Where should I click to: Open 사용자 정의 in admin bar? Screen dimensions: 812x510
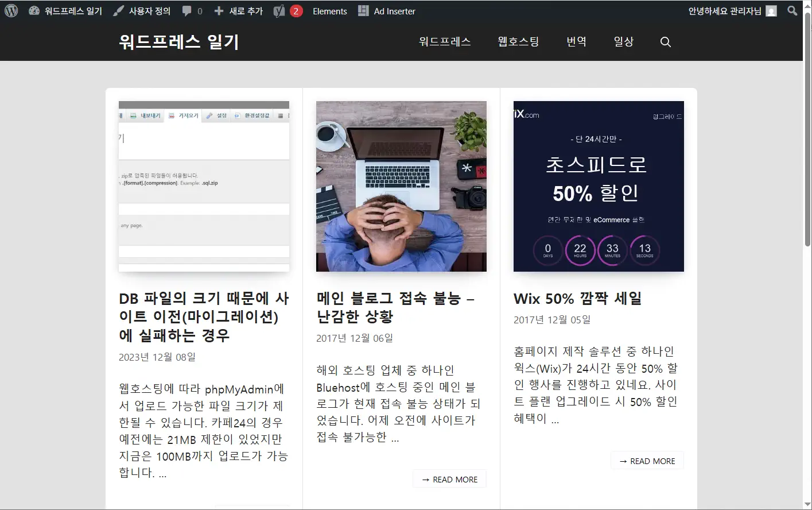(x=150, y=11)
